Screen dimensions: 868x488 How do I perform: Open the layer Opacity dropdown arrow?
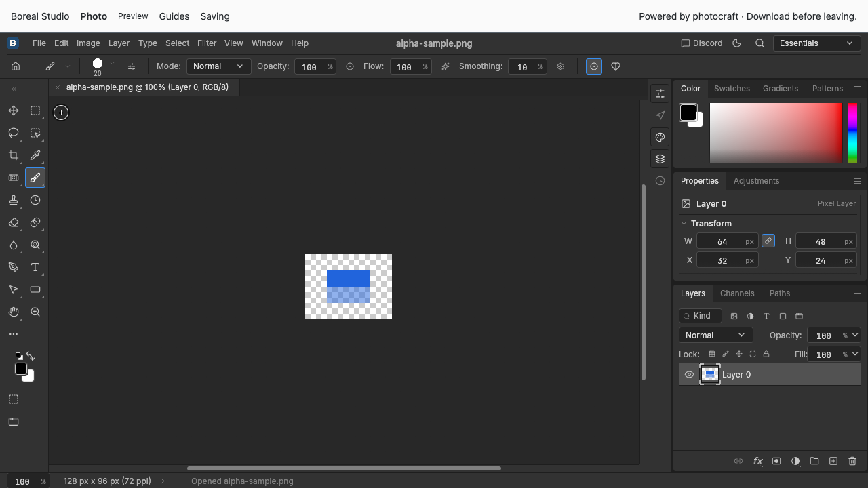[856, 335]
